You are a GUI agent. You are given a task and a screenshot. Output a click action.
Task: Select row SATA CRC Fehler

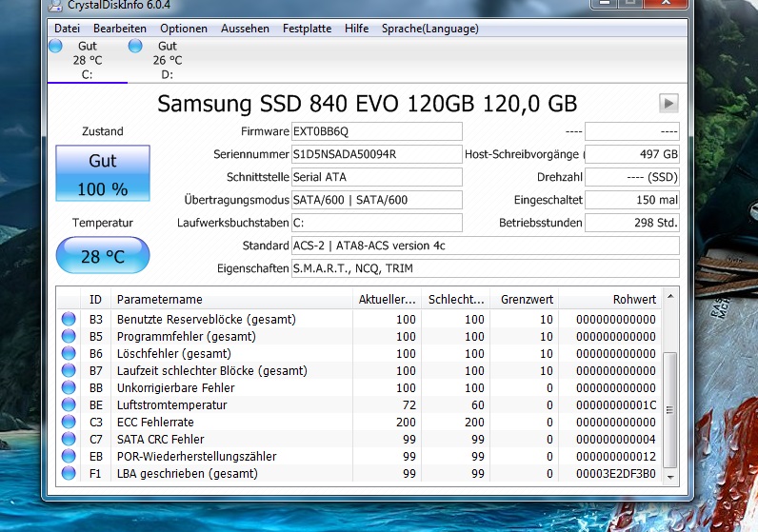[359, 440]
